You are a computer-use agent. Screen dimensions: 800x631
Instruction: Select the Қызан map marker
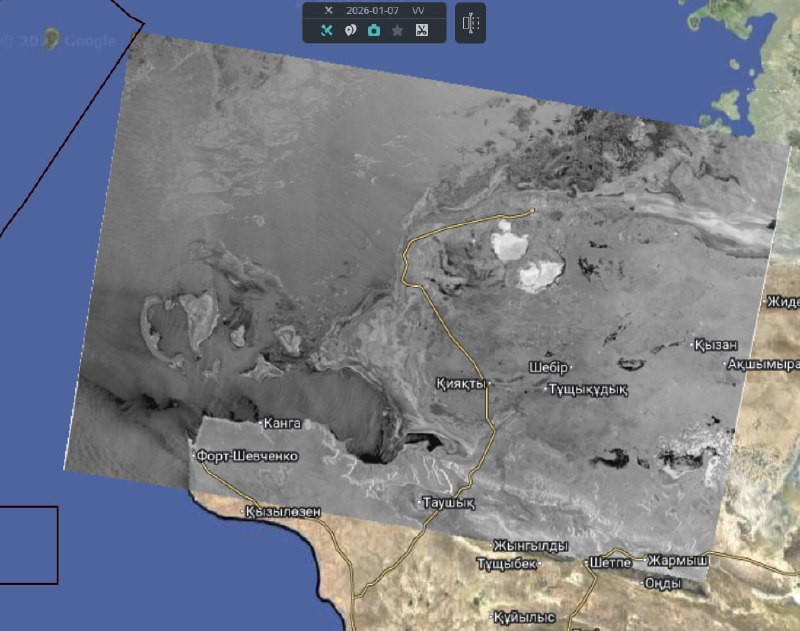click(x=718, y=345)
